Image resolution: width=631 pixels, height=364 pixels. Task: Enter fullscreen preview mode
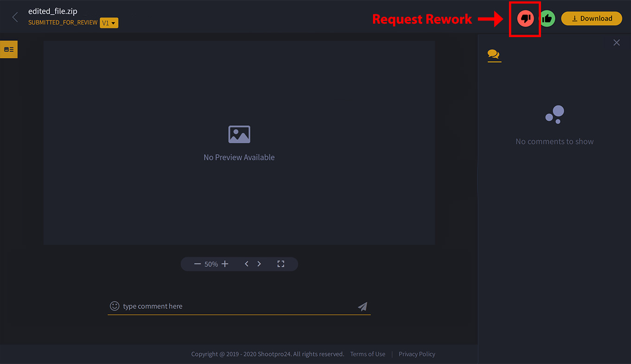[x=281, y=263]
